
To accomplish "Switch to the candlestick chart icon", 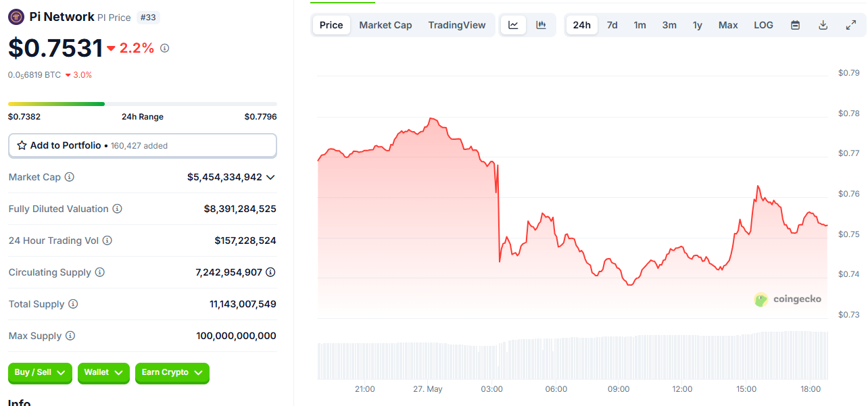I will [541, 25].
